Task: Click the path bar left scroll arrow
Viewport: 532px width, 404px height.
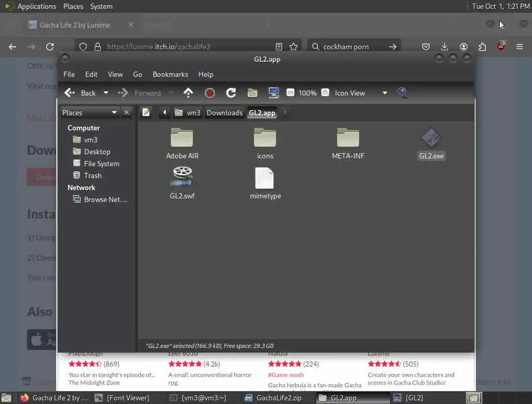Action: click(165, 112)
